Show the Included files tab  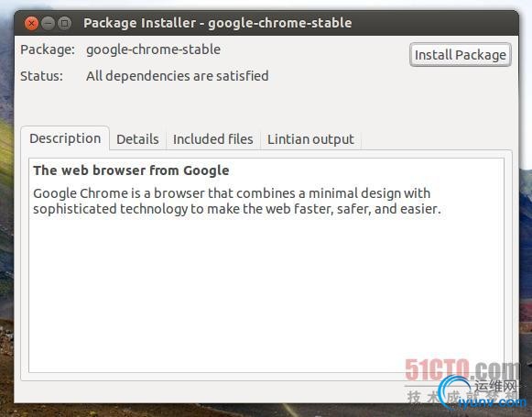click(213, 139)
